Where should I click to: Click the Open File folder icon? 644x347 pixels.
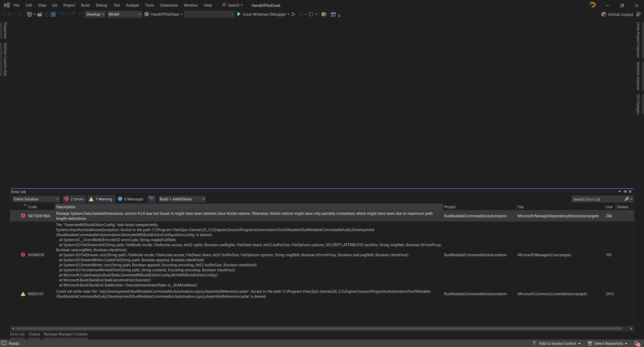(x=39, y=14)
